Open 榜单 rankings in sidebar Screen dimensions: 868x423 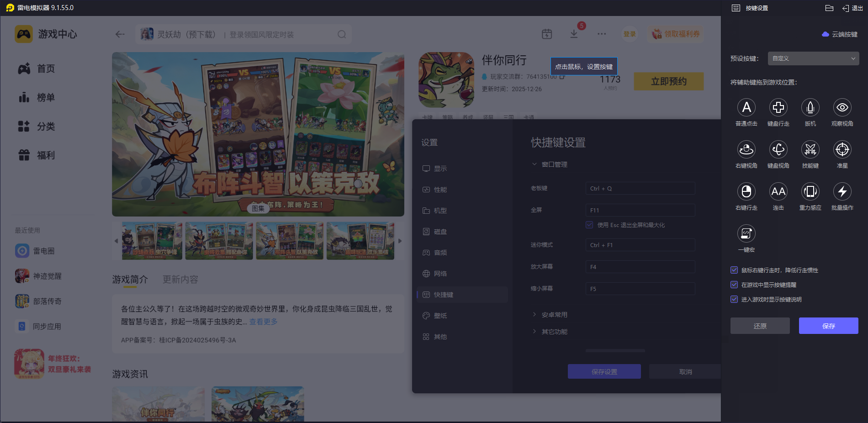tap(37, 97)
